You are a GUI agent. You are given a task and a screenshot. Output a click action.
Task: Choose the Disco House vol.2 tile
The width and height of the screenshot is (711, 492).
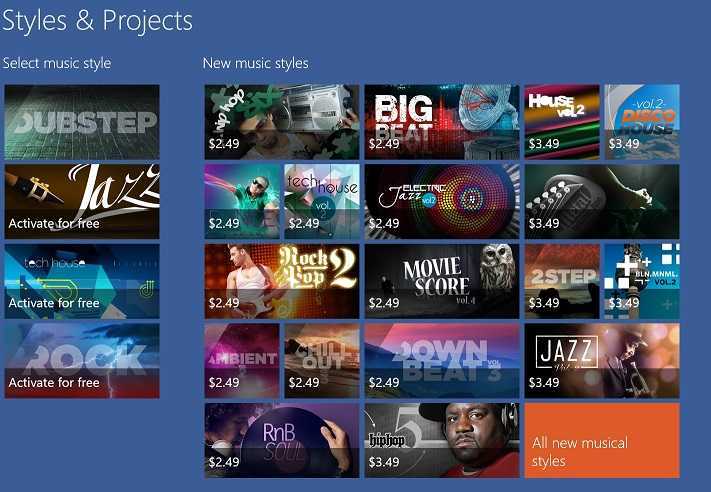[642, 122]
